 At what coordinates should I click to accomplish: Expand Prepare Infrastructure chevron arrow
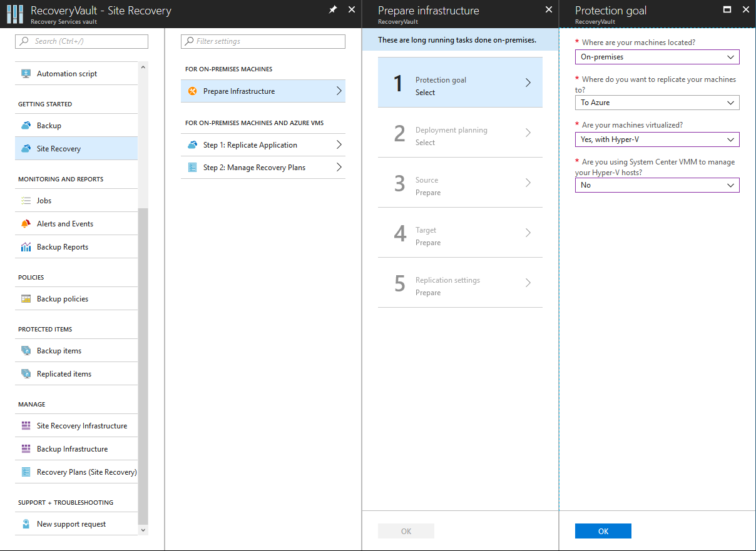click(339, 91)
